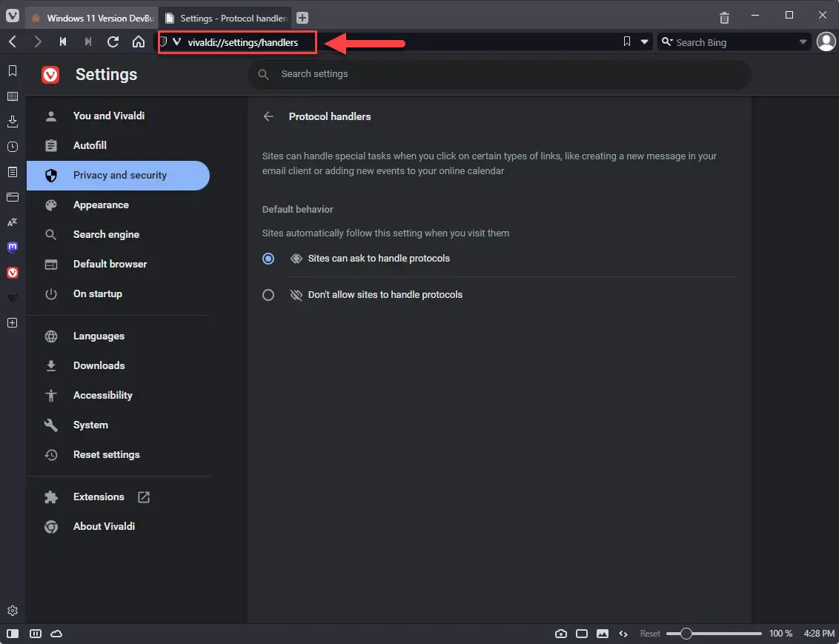Click the Search Bing field

(x=735, y=42)
